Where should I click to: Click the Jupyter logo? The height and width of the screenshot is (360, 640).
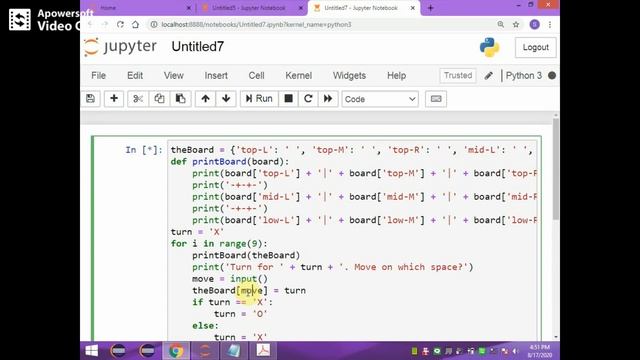point(120,47)
